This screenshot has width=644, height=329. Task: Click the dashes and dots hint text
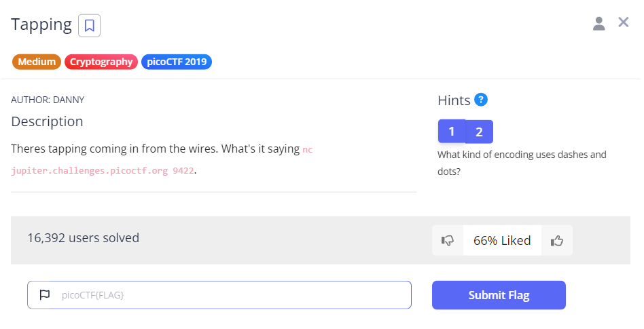pyautogui.click(x=522, y=163)
